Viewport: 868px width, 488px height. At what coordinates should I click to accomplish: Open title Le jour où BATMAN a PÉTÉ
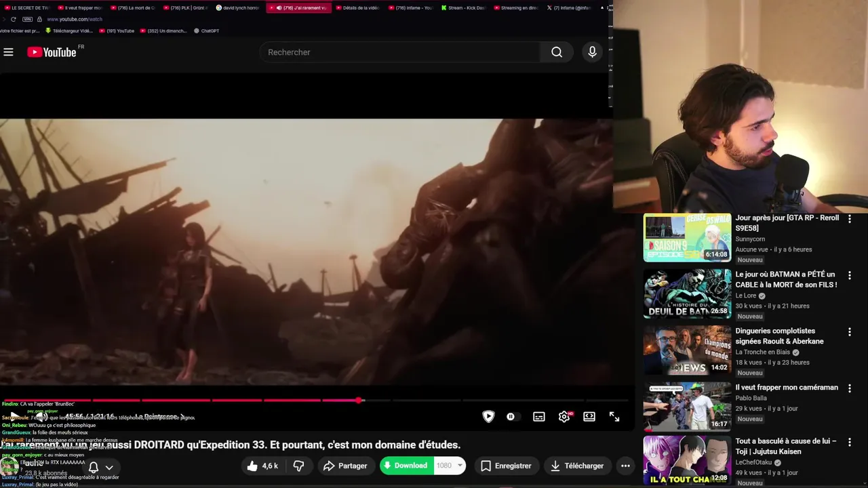(x=787, y=279)
